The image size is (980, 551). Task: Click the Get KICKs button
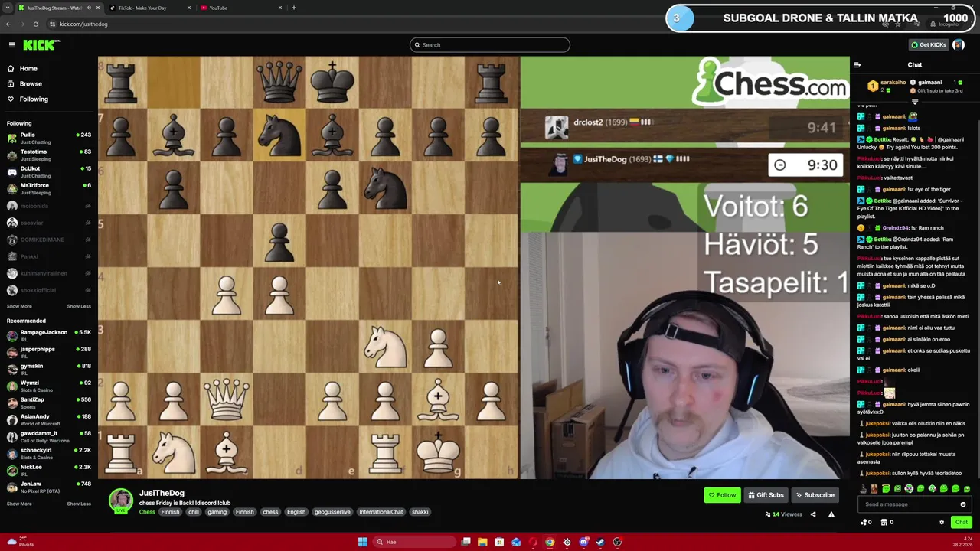click(x=929, y=45)
